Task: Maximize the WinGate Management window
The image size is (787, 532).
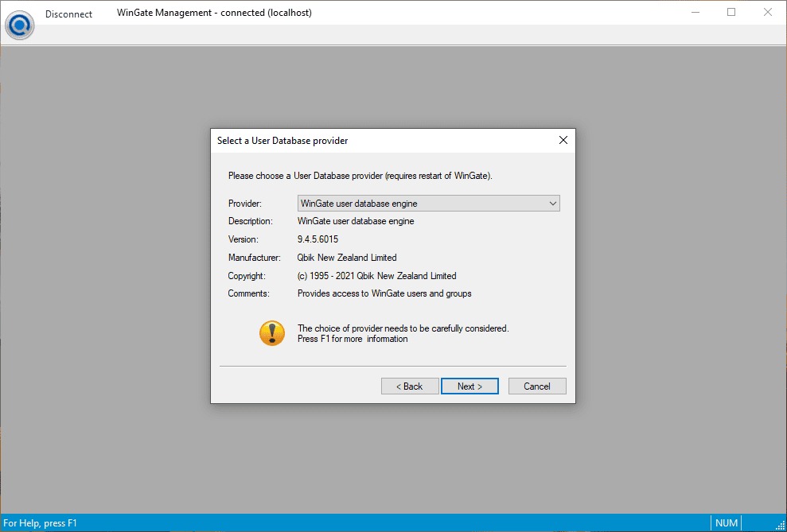Action: (731, 13)
